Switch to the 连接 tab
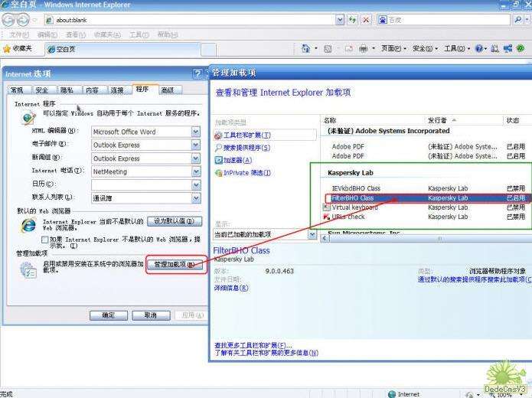 [x=117, y=90]
